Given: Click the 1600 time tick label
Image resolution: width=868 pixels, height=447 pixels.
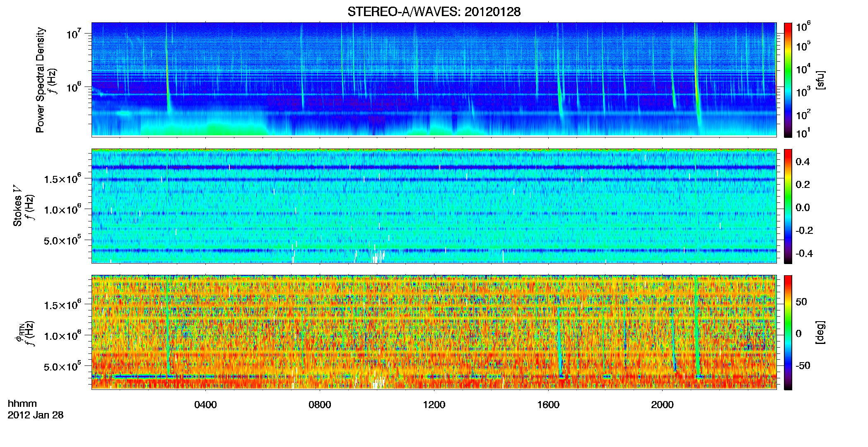Looking at the screenshot, I should pyautogui.click(x=548, y=404).
